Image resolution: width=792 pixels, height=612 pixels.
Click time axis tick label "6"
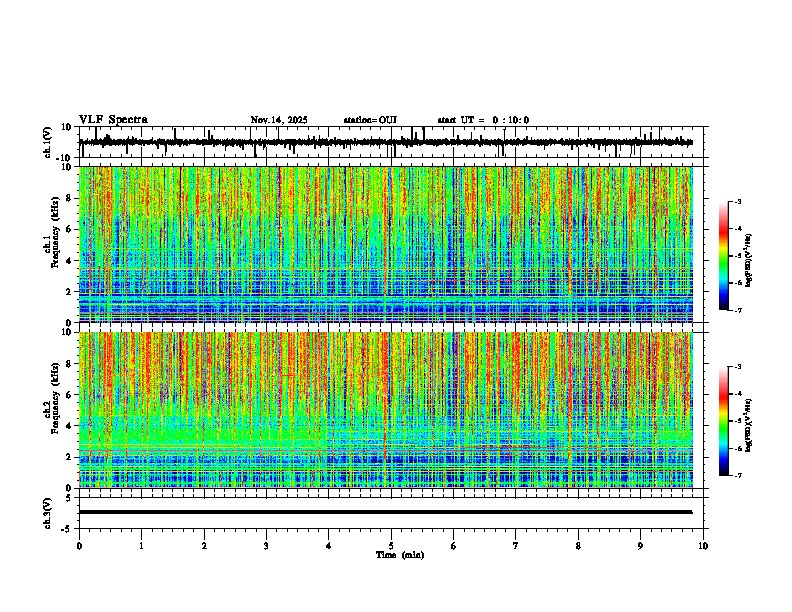point(454,546)
